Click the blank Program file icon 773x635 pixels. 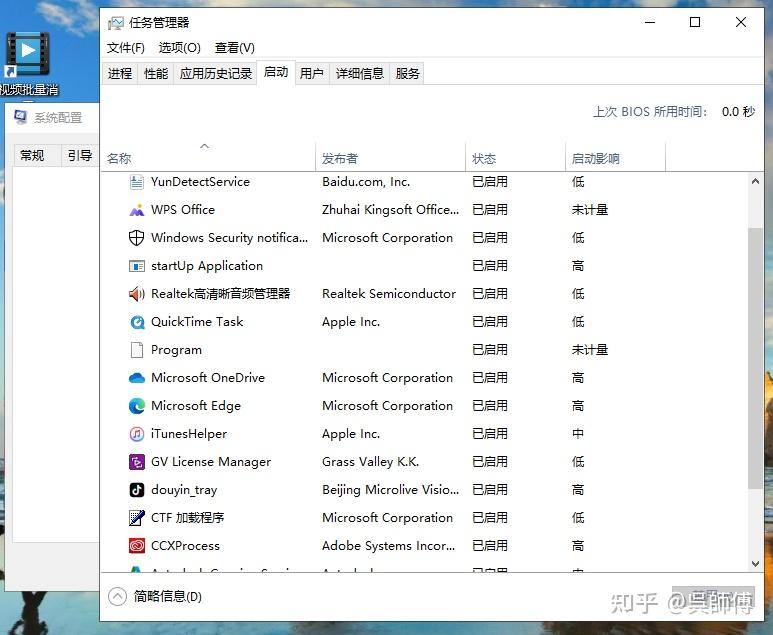137,350
